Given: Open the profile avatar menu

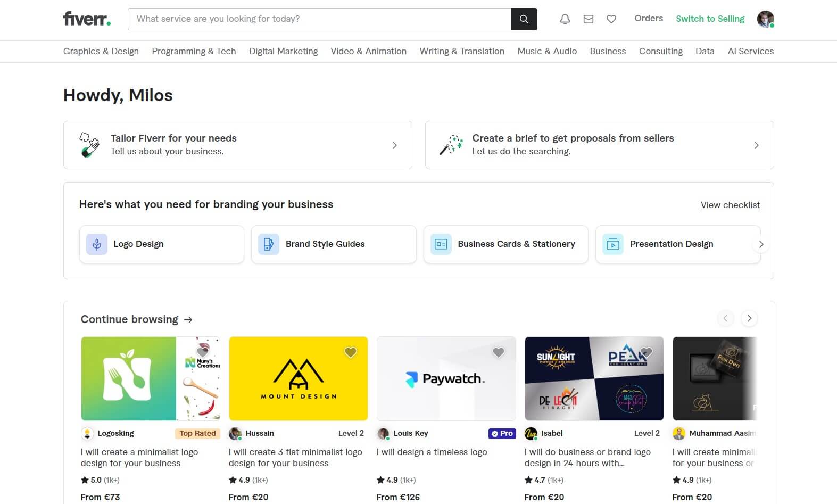Looking at the screenshot, I should 766,19.
